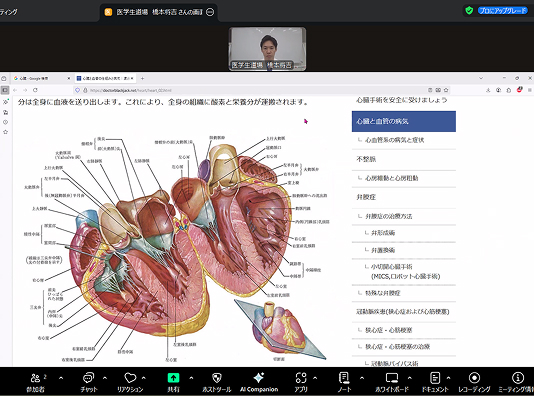Image resolution: width=534 pixels, height=396 pixels.
Task: Click the tracking protection shield in address bar
Action: [x=77, y=90]
